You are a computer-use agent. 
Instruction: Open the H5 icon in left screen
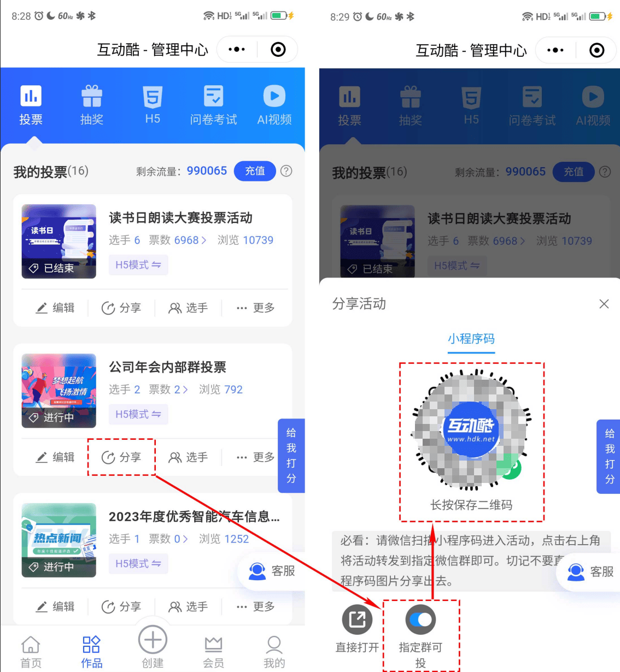click(x=153, y=105)
